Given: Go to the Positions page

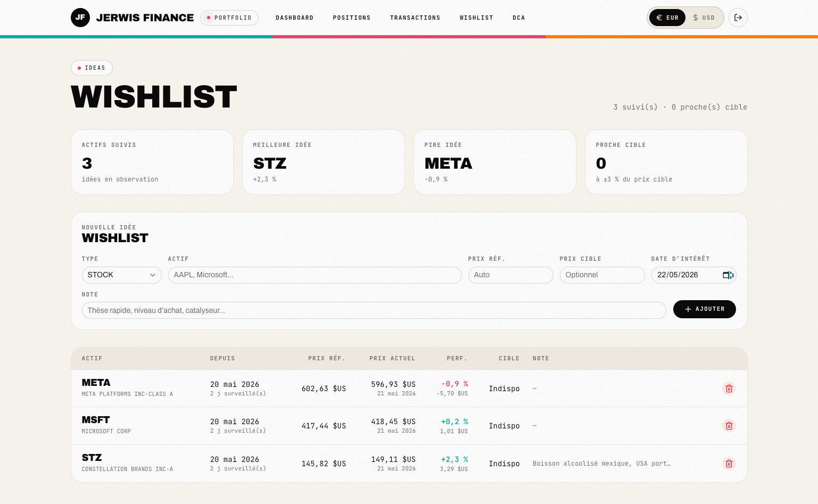Looking at the screenshot, I should pos(351,18).
